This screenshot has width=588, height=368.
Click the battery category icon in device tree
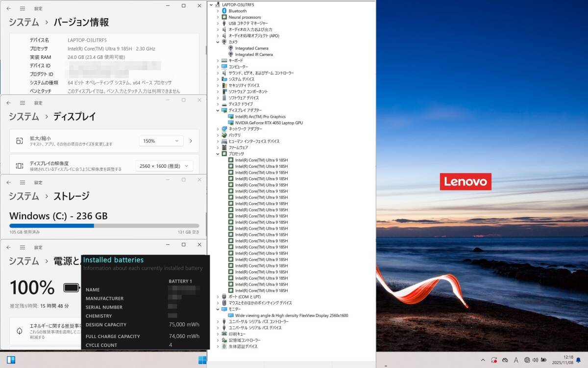[x=224, y=135]
